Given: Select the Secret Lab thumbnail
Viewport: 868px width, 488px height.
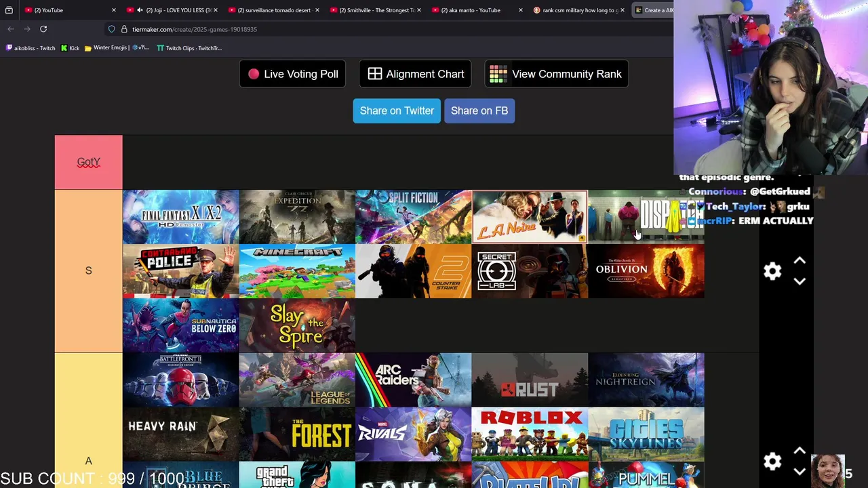Looking at the screenshot, I should tap(530, 271).
